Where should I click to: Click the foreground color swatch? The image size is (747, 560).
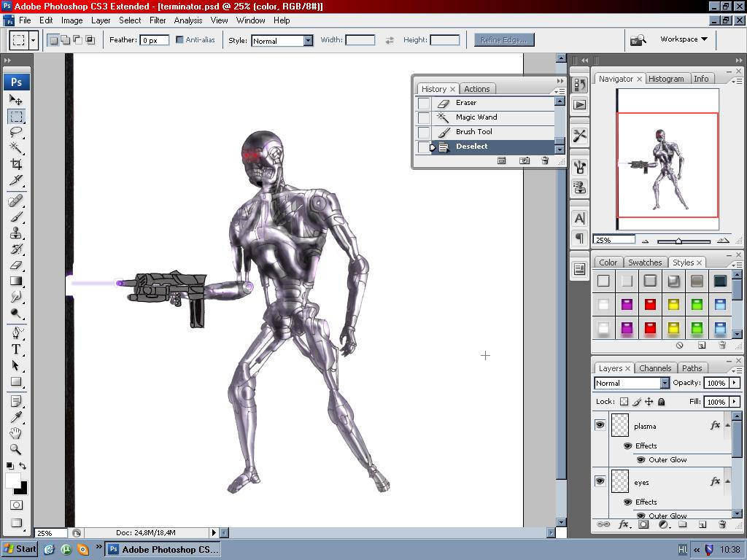[x=13, y=481]
